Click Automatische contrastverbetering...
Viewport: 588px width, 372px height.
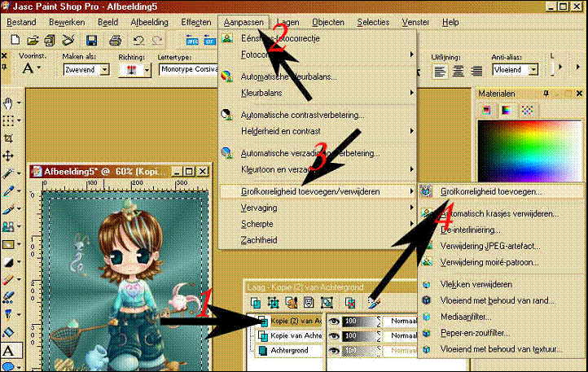pyautogui.click(x=302, y=115)
